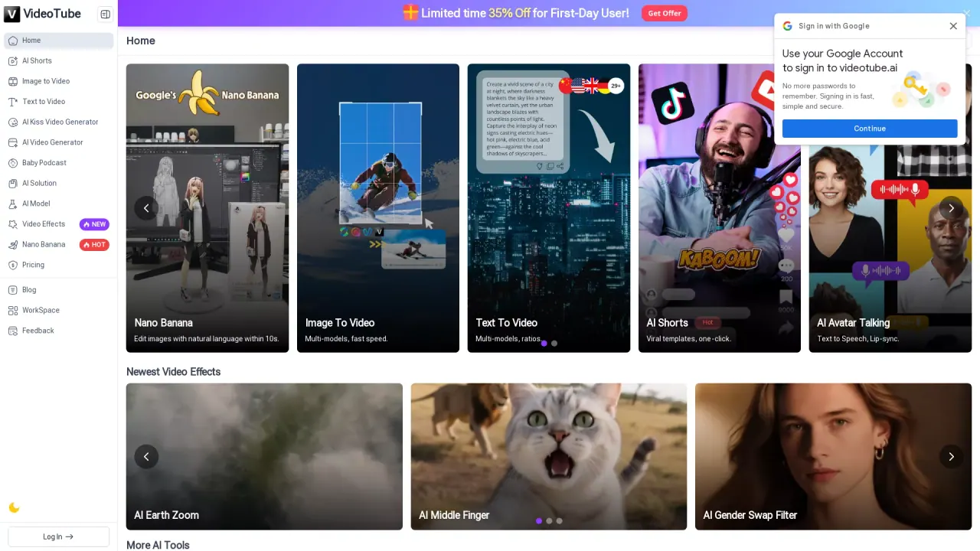Show previous slide in top feature carousel
This screenshot has width=980, height=551.
pyautogui.click(x=146, y=208)
